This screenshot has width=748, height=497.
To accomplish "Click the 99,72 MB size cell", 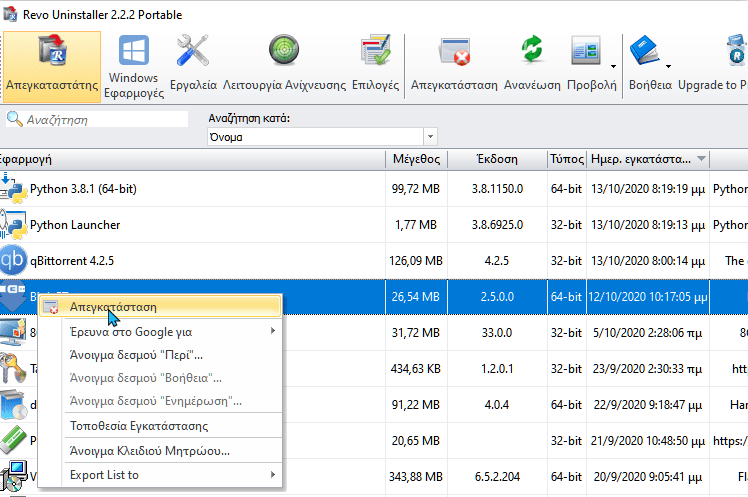I will 416,189.
